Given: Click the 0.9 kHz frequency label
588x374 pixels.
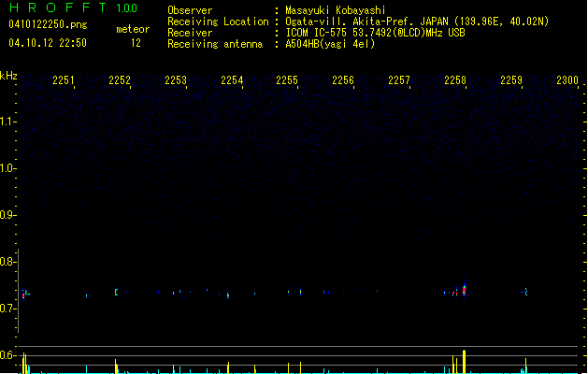Looking at the screenshot, I should (7, 215).
